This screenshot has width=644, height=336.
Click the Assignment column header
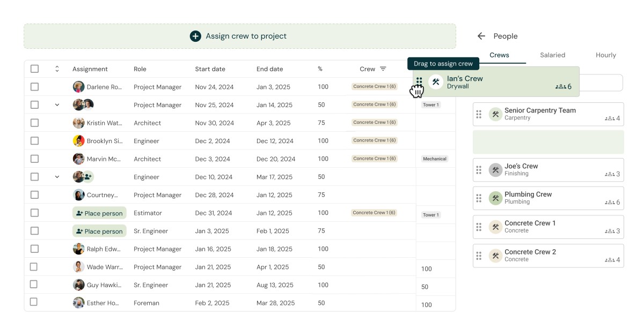coord(90,69)
